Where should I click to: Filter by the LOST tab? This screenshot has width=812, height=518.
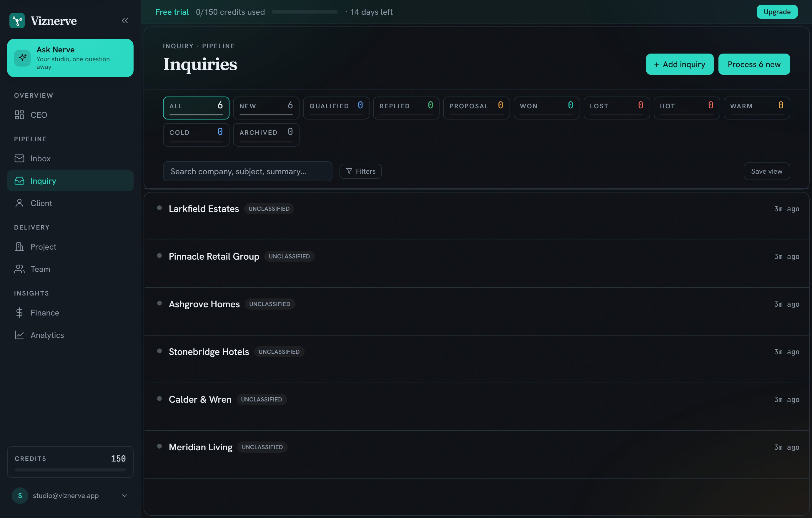(616, 108)
